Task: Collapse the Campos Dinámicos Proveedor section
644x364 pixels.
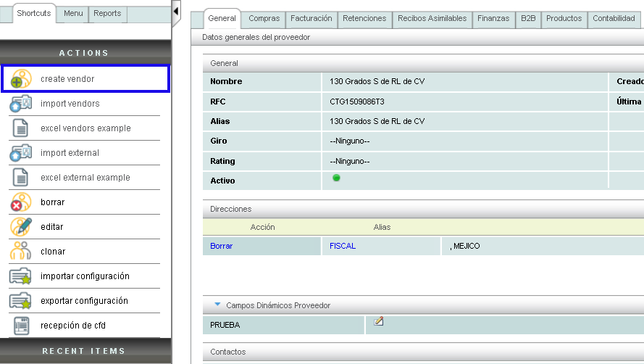Action: pos(217,305)
